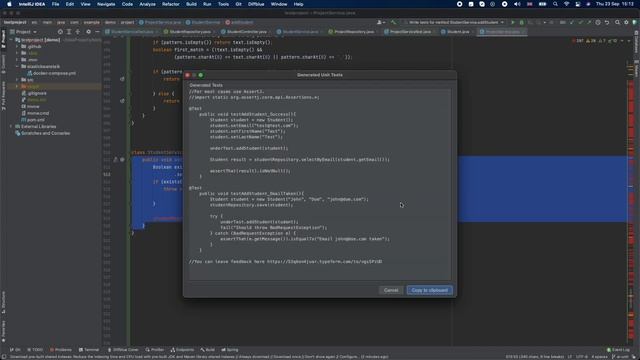
Task: Click the Select Opened File locate icon
Action: pyautogui.click(x=60, y=32)
